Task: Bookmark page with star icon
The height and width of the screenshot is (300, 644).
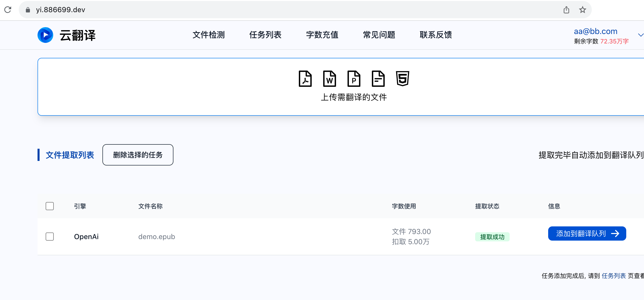Action: tap(582, 10)
